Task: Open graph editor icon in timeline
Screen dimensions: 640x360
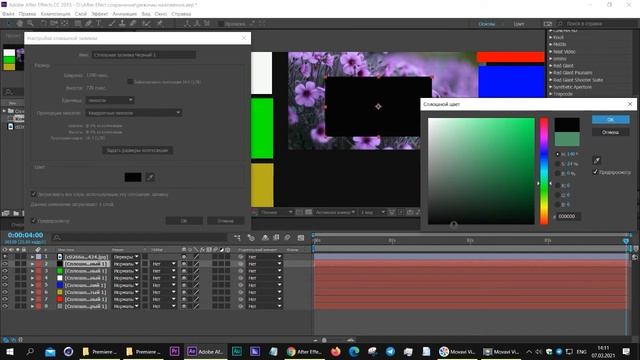Action: (301, 237)
